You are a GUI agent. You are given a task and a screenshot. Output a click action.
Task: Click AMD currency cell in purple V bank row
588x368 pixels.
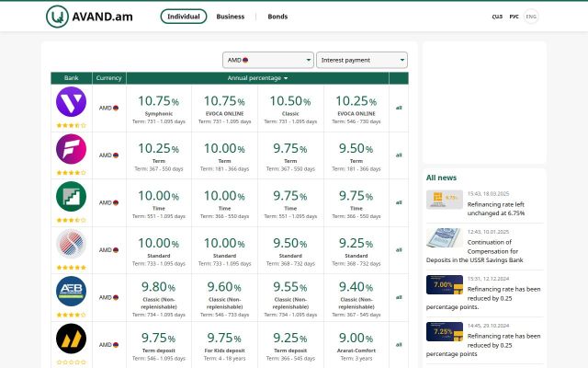coord(108,109)
